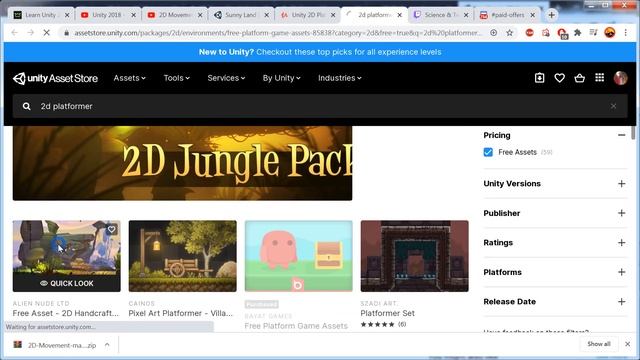Favorite the Free Asset 2D Handcraft card heart
The image size is (640, 360).
(x=111, y=229)
